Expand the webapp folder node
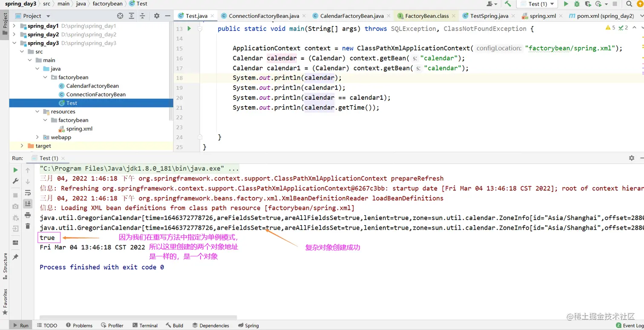The image size is (644, 330). [x=37, y=137]
